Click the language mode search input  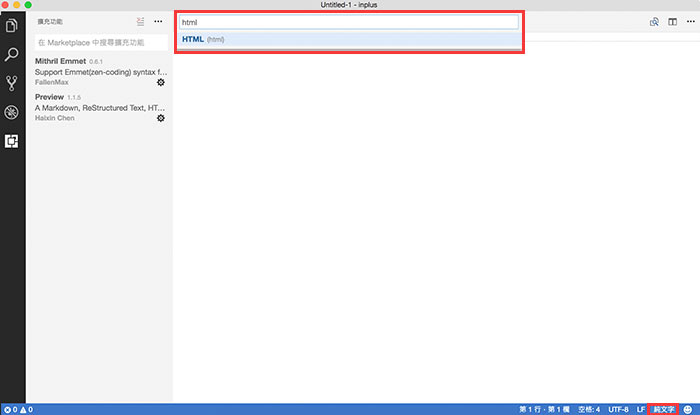click(x=349, y=22)
